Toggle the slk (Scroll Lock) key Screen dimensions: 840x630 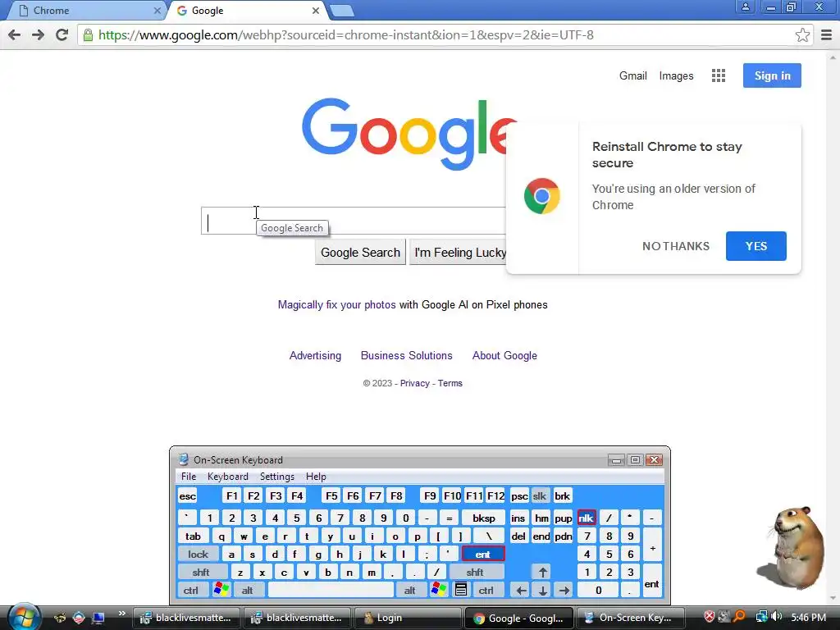click(x=540, y=496)
